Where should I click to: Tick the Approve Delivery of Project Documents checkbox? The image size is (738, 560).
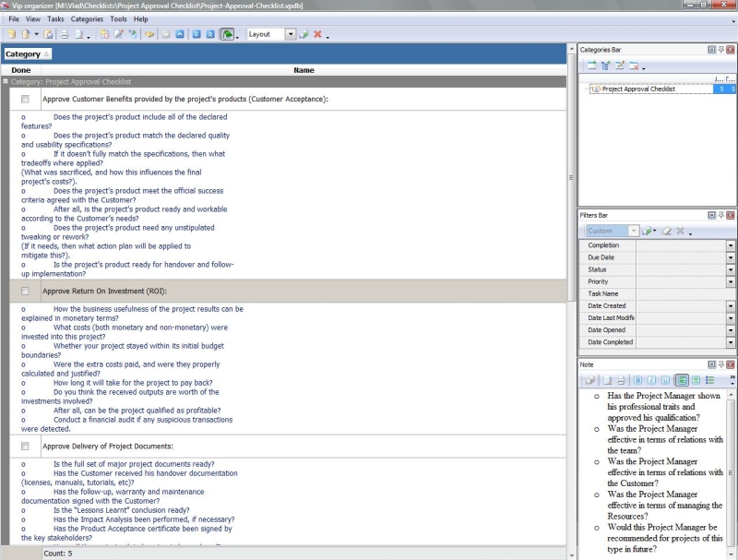25,447
